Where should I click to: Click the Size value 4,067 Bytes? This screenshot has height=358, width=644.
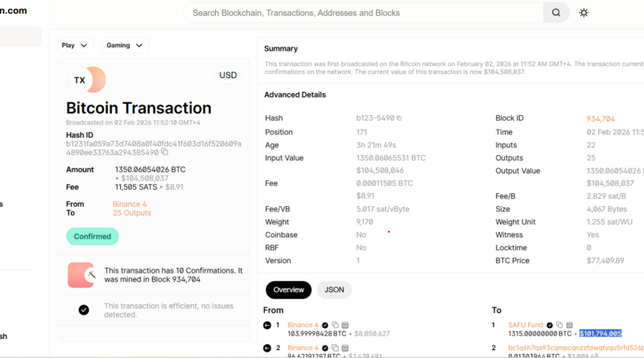tap(607, 209)
